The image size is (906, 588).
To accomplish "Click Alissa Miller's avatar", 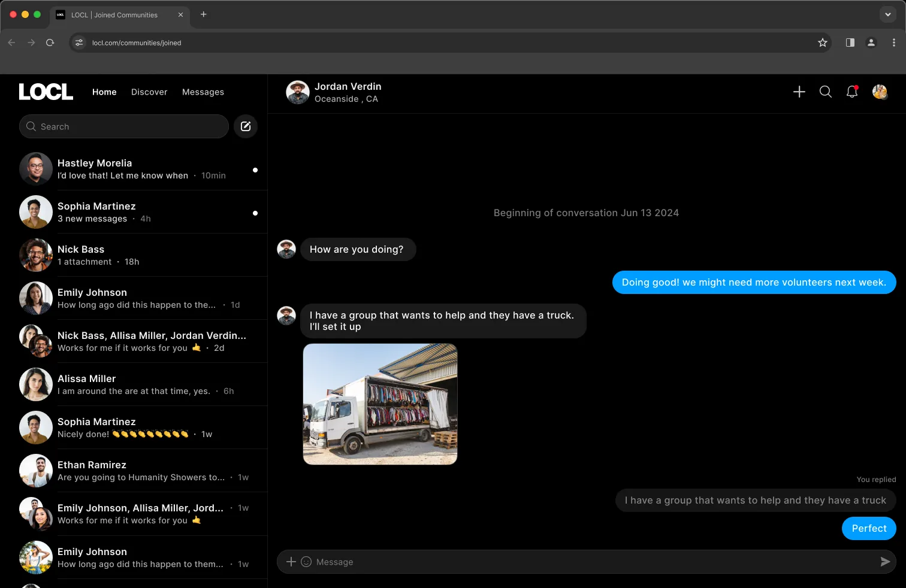I will click(x=36, y=384).
